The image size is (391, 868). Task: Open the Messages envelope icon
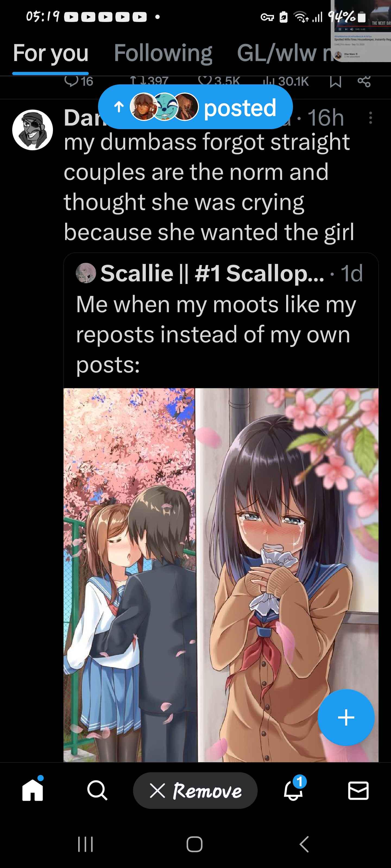358,790
